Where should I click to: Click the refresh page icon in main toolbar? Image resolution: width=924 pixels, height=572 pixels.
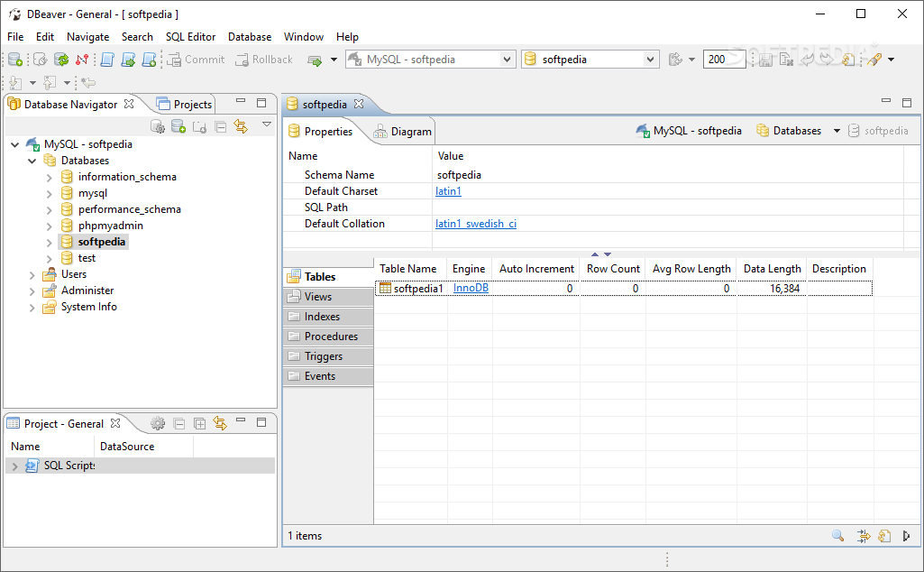[848, 60]
